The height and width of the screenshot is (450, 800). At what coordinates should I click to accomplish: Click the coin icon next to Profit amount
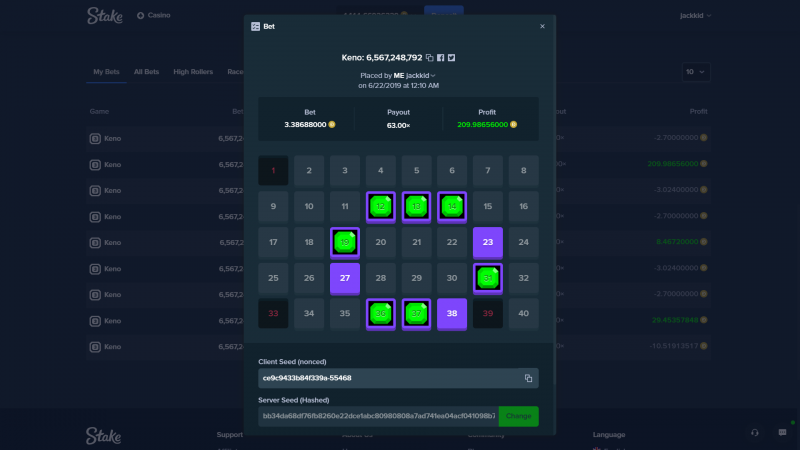tap(514, 124)
